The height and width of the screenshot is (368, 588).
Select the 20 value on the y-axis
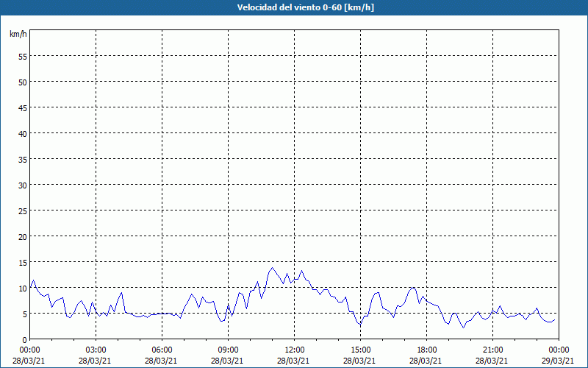[x=23, y=236]
